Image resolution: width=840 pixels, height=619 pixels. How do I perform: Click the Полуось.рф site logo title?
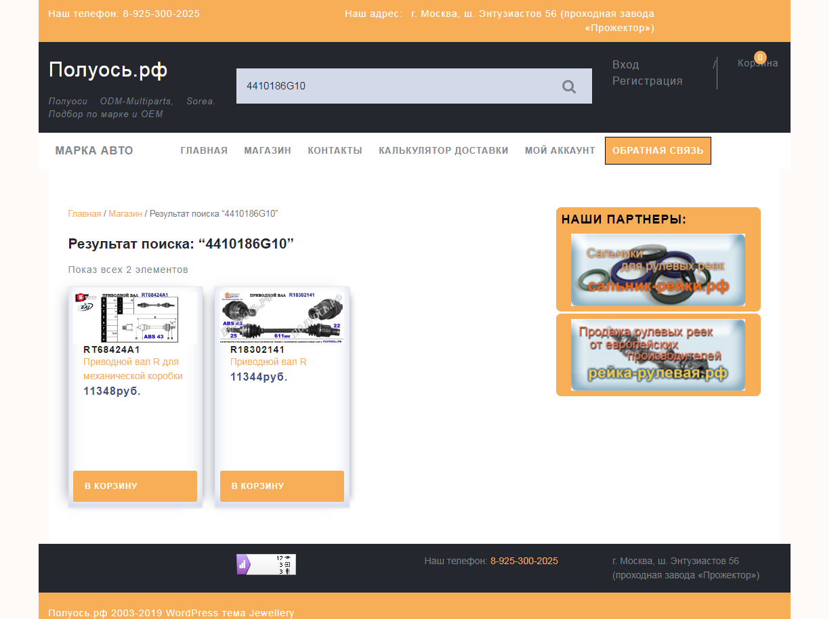click(x=108, y=70)
